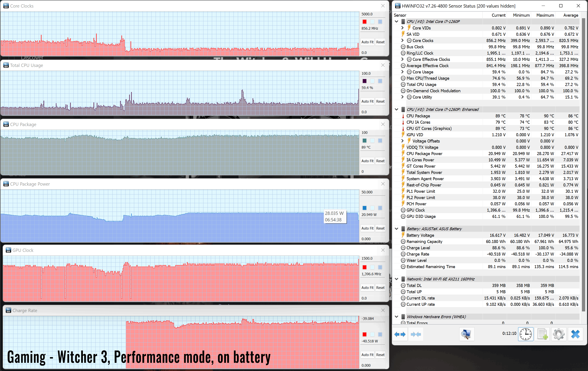This screenshot has height=371, width=588.
Task: Click the GPU Clock graph window title icon
Action: 8,250
